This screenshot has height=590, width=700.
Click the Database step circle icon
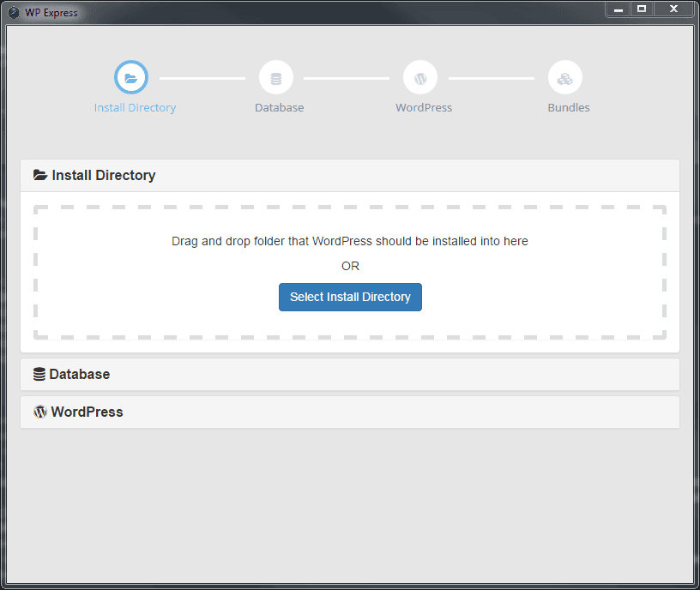point(276,77)
